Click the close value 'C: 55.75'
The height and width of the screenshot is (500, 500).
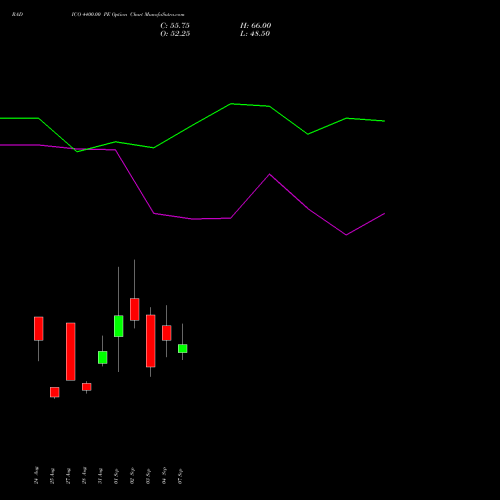[x=175, y=26]
